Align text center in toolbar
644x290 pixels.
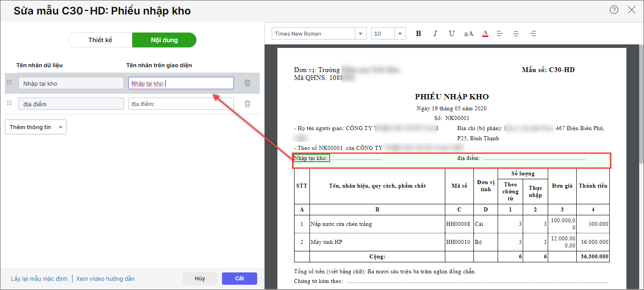pos(517,33)
